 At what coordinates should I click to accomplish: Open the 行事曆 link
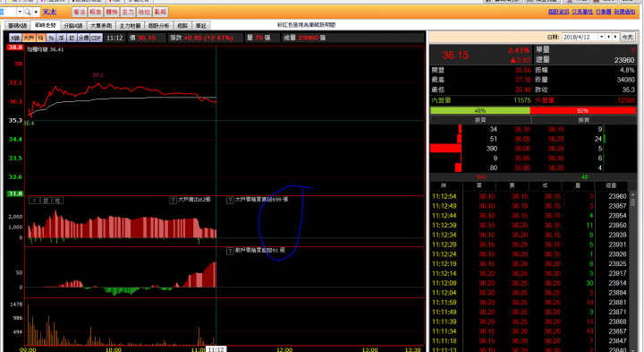pyautogui.click(x=604, y=12)
